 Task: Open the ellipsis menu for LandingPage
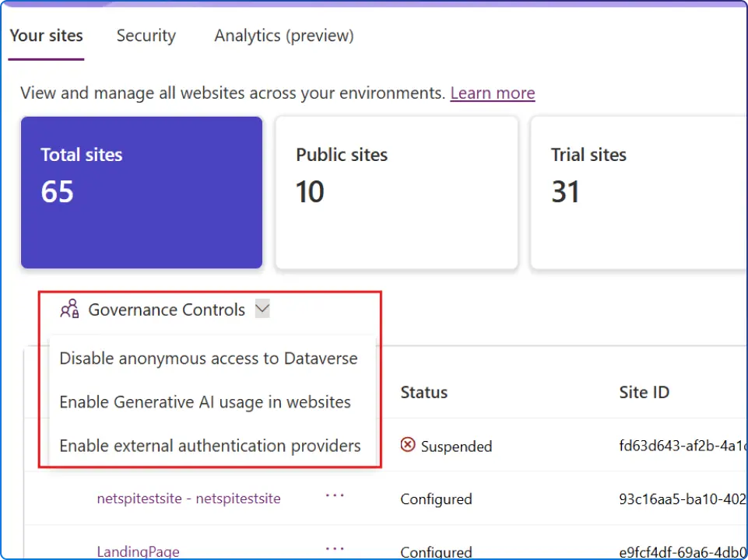pyautogui.click(x=335, y=548)
